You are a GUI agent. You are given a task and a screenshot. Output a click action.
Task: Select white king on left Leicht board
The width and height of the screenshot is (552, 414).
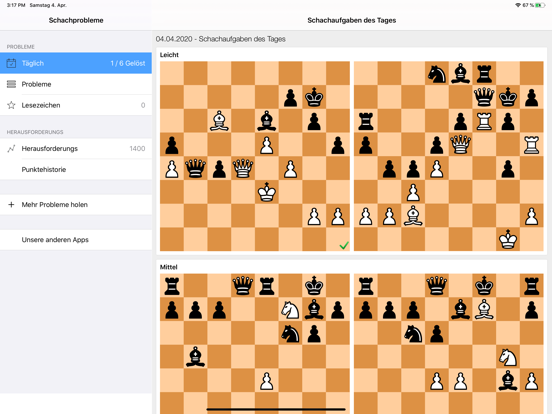[266, 192]
